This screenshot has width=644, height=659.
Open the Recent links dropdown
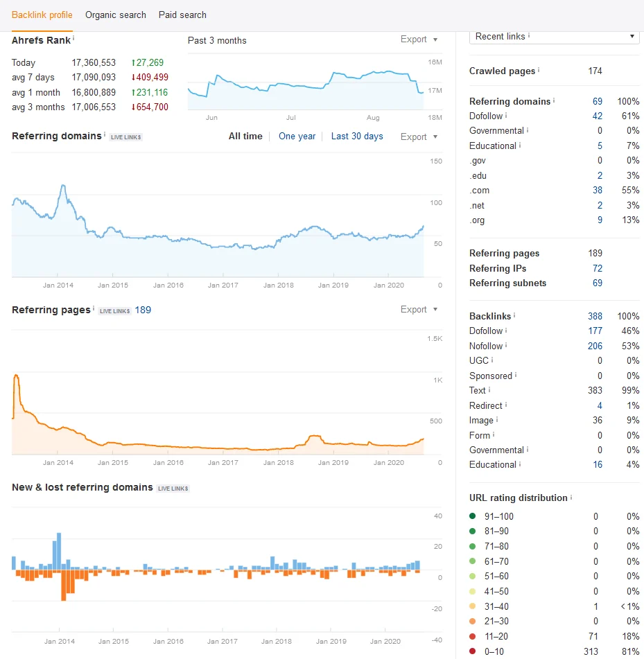(554, 37)
